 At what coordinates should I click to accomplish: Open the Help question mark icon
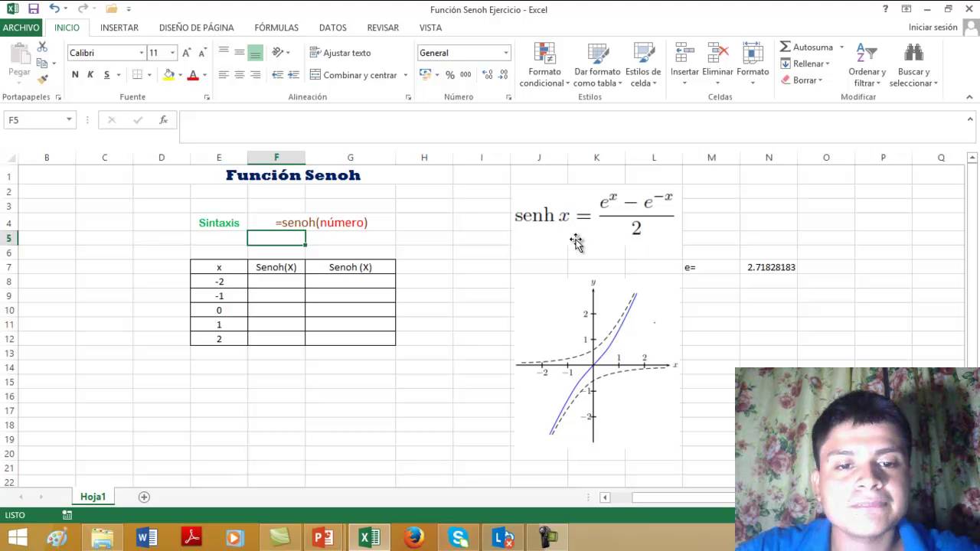885,9
